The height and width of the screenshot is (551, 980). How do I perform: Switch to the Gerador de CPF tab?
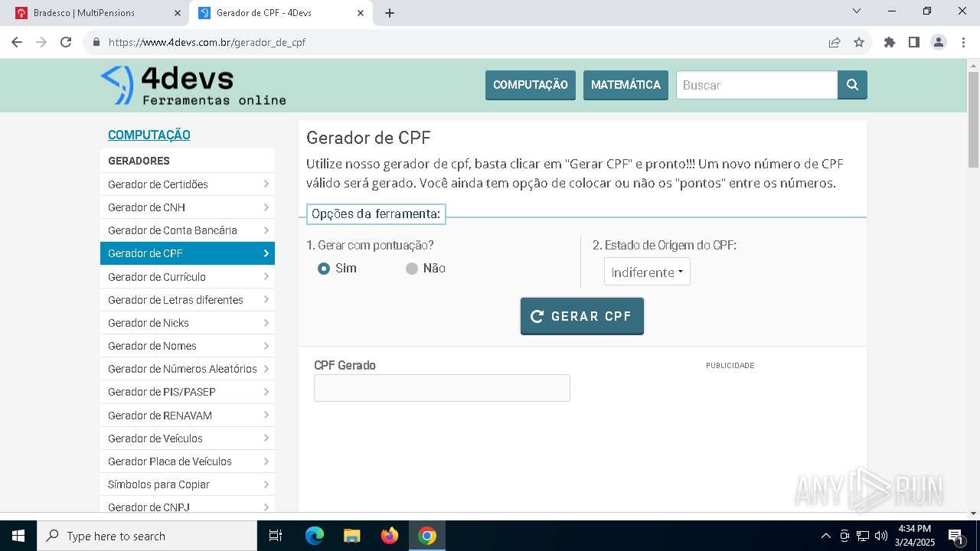click(x=279, y=13)
